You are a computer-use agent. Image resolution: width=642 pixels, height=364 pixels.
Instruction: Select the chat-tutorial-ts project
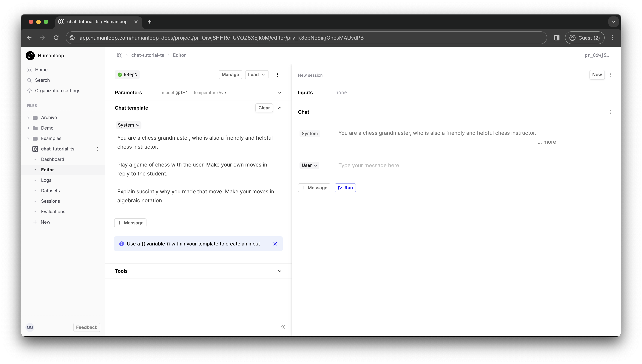point(58,149)
